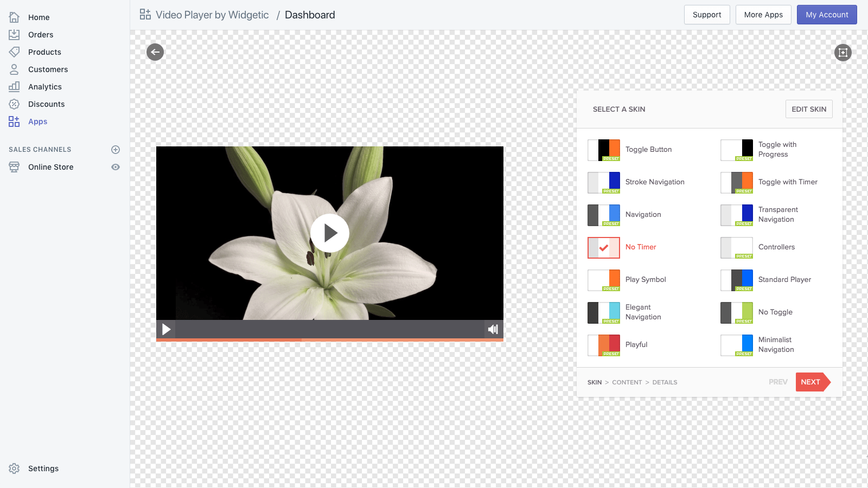Click the back arrow on the preview canvas
This screenshot has height=488, width=868.
pyautogui.click(x=155, y=52)
